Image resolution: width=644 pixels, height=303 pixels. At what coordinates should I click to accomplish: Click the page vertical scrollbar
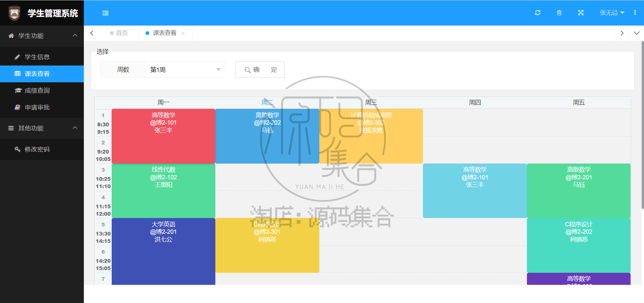(642, 125)
